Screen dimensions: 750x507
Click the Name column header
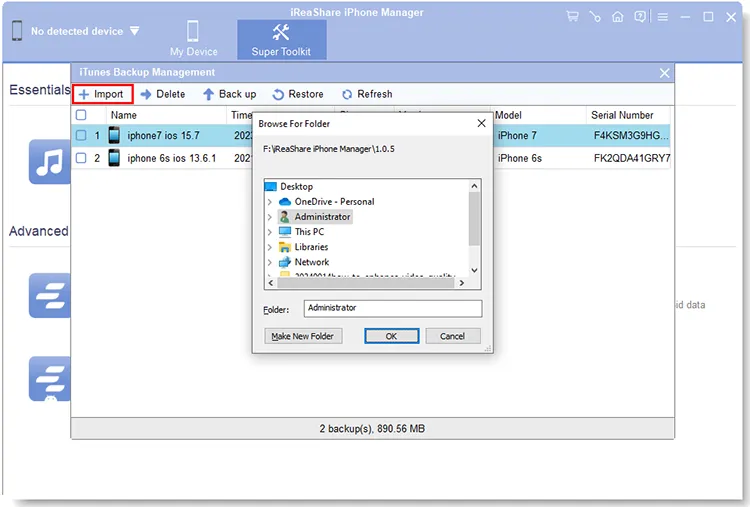pos(123,115)
